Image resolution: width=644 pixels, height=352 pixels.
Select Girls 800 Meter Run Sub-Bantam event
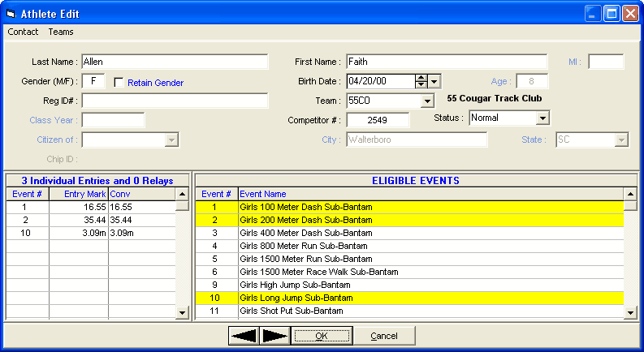[409, 246]
